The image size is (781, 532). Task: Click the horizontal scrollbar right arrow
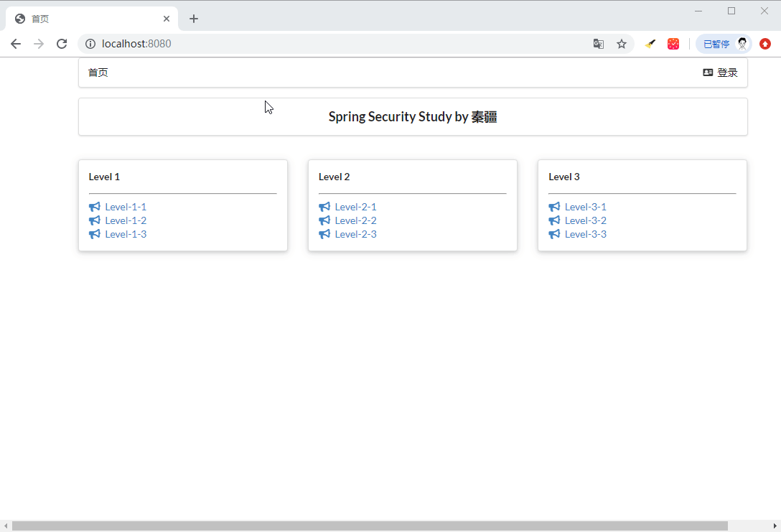(775, 526)
